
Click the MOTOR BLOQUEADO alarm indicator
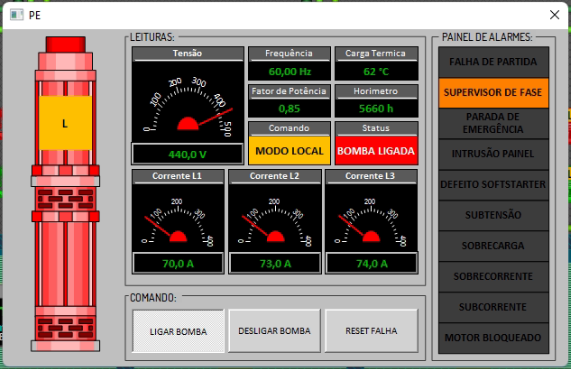pos(493,338)
